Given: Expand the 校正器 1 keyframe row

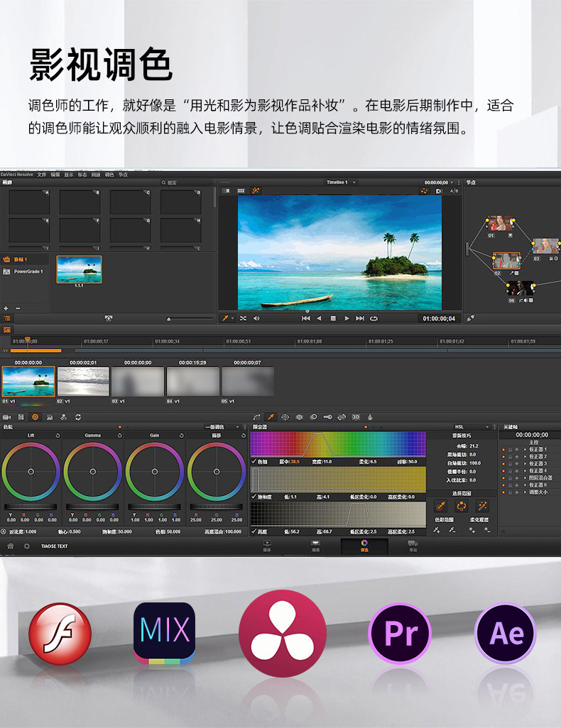Looking at the screenshot, I should [525, 449].
